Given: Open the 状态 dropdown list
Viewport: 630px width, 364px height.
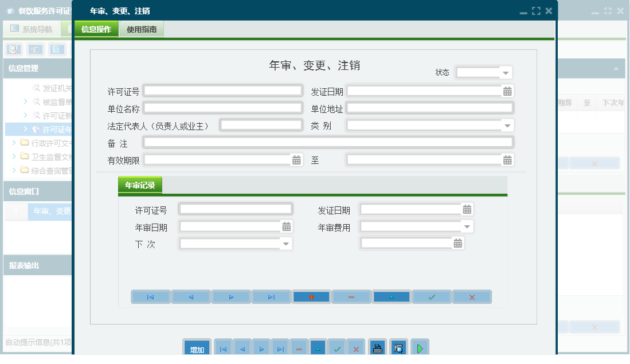Looking at the screenshot, I should (505, 73).
